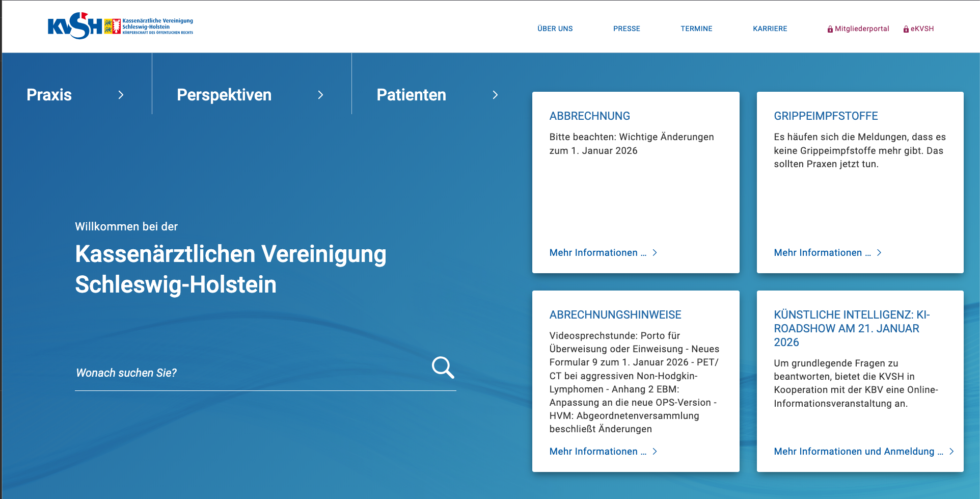The image size is (980, 499).
Task: Open the Grippeimpfstoffe card heading
Action: pyautogui.click(x=826, y=116)
